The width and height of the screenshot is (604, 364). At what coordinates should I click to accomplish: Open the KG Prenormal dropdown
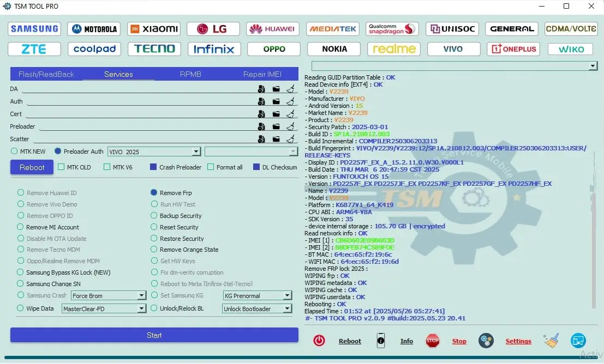tap(258, 295)
